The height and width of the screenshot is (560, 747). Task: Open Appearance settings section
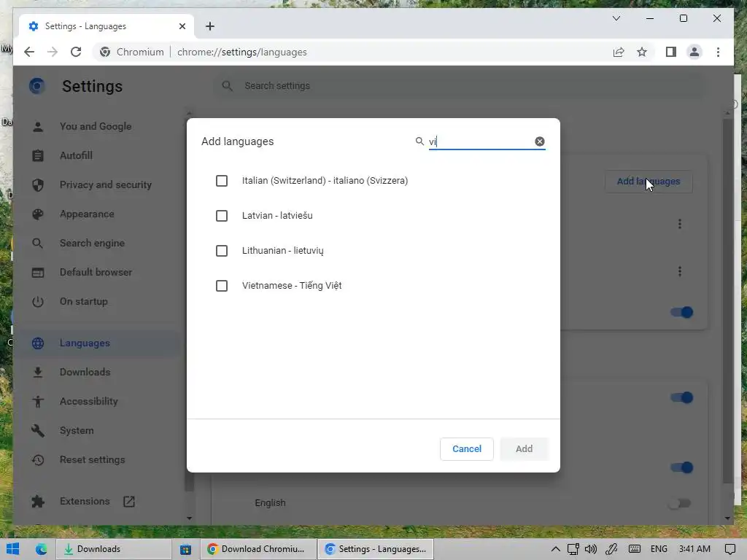coord(87,214)
